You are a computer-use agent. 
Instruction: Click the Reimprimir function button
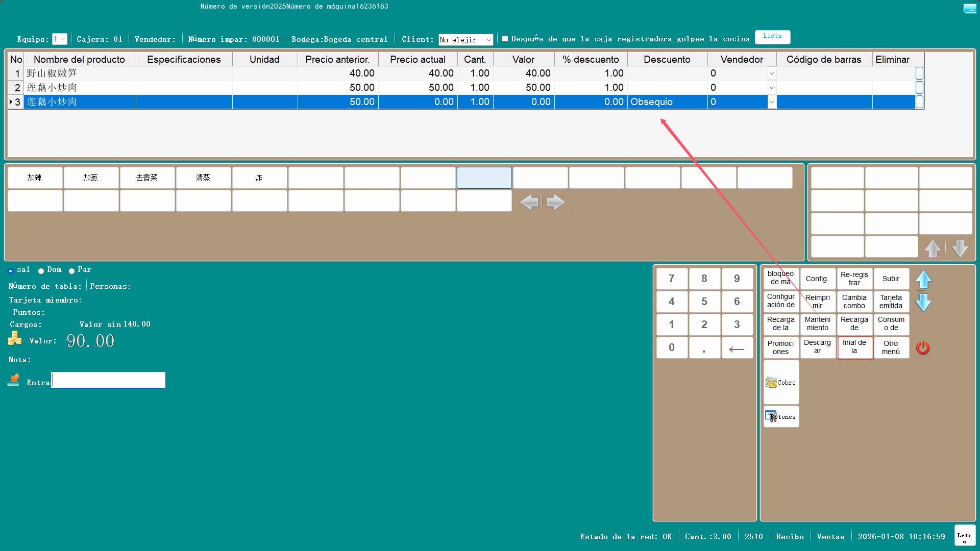click(x=817, y=302)
